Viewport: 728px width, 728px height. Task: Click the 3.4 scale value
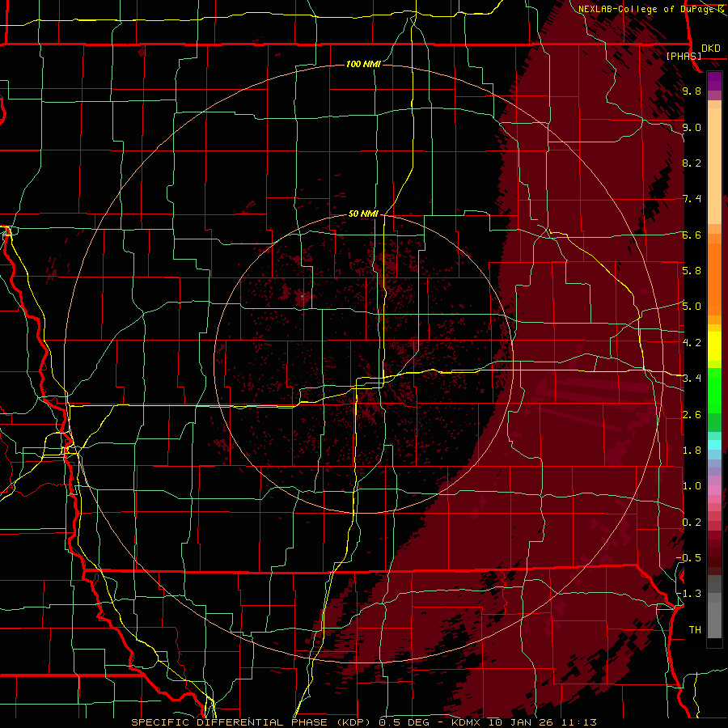tap(692, 379)
